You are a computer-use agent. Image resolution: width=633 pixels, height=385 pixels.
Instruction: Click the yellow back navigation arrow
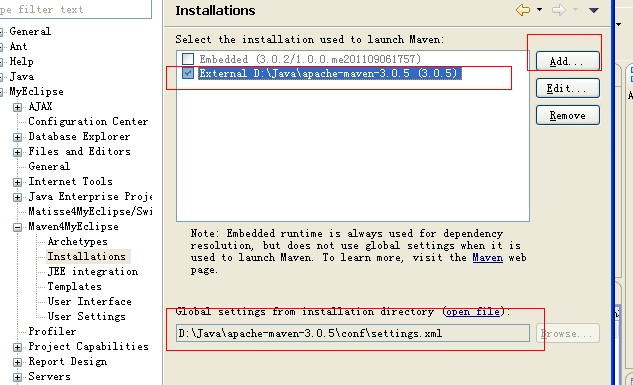tap(523, 10)
